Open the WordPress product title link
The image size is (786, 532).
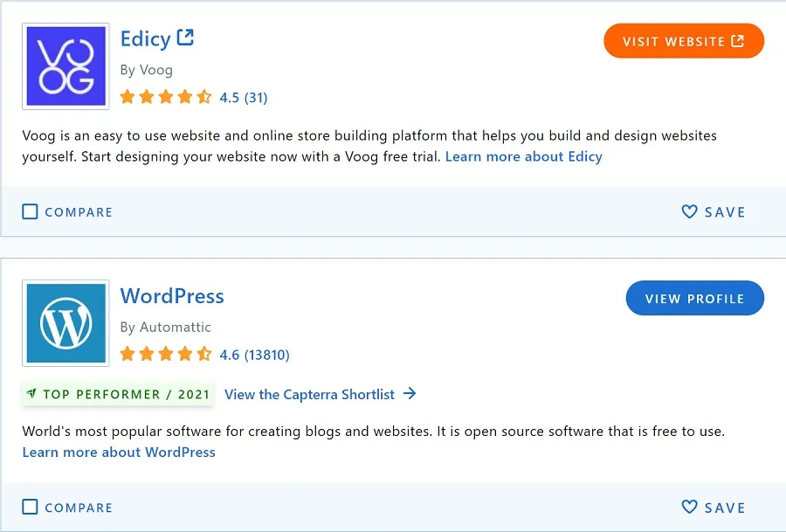(172, 296)
